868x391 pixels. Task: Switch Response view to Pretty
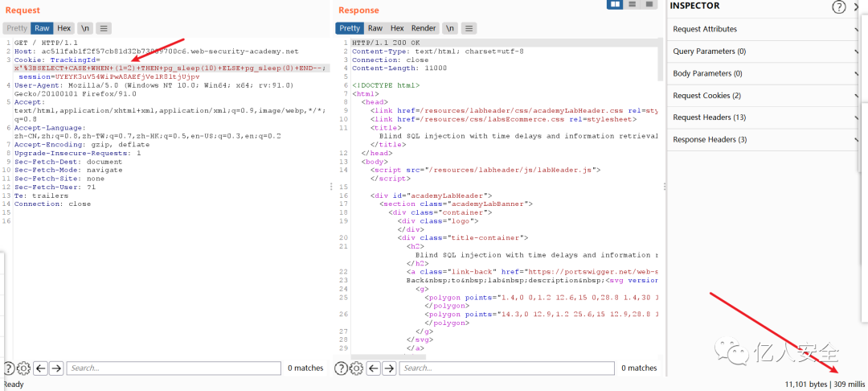pos(350,27)
